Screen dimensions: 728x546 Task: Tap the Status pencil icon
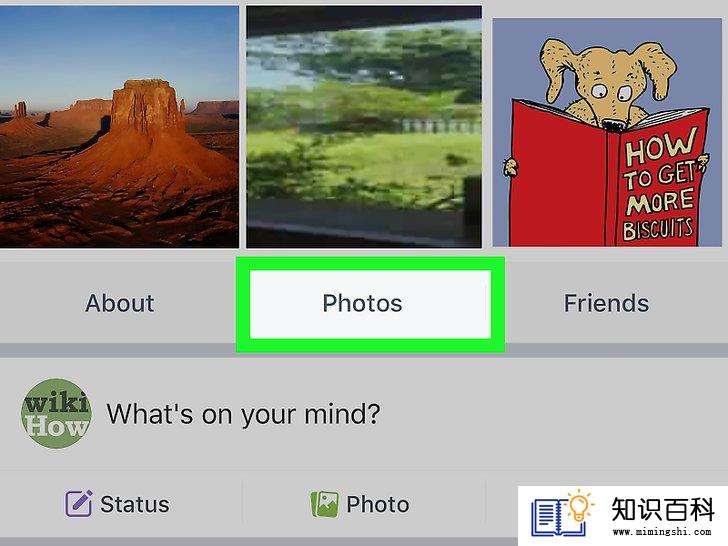(x=78, y=503)
